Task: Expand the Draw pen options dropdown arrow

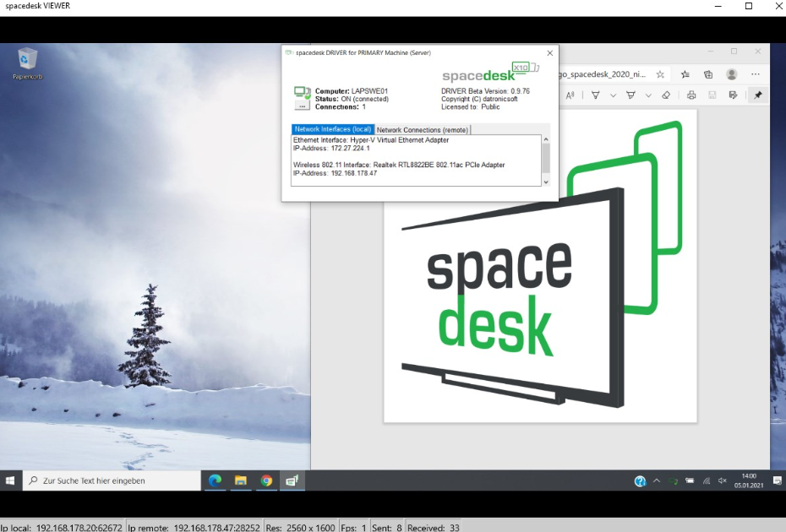Action: click(613, 95)
